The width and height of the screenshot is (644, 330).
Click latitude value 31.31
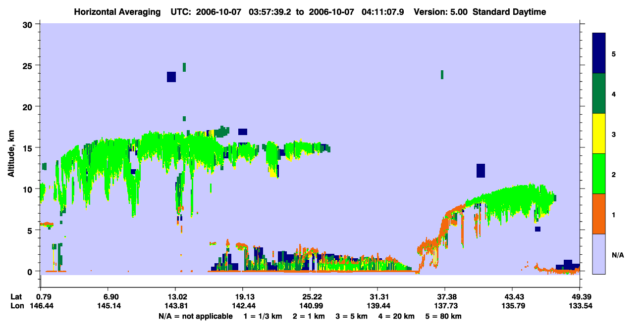tap(377, 297)
